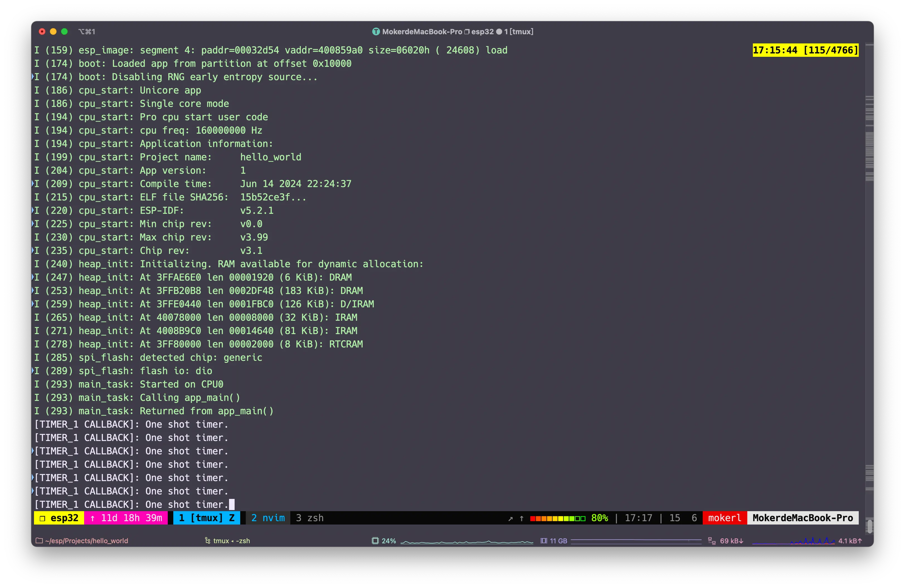Switch to tmux window '2 nvim'
The image size is (905, 588).
click(268, 518)
